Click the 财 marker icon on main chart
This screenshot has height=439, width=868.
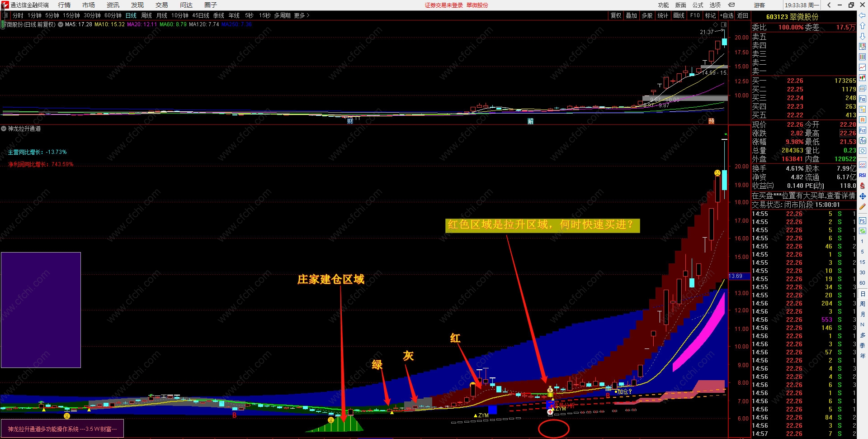(x=350, y=121)
